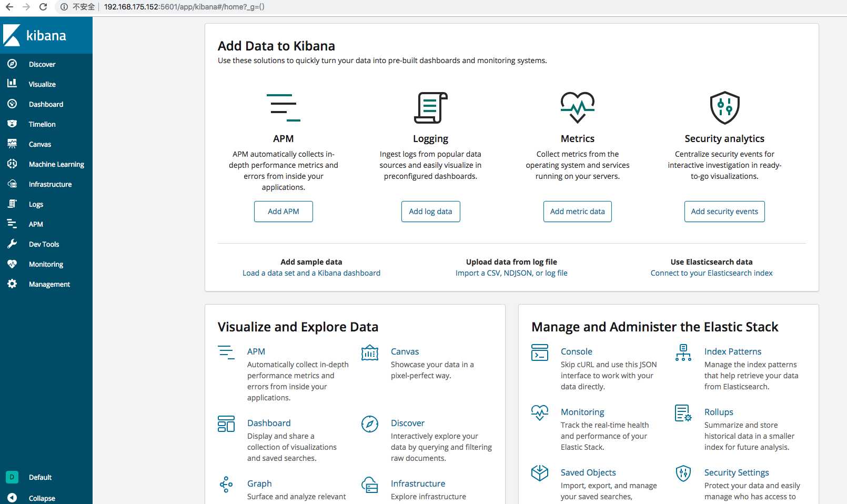Select Dev Tools in side navigation
847x504 pixels.
pos(44,244)
